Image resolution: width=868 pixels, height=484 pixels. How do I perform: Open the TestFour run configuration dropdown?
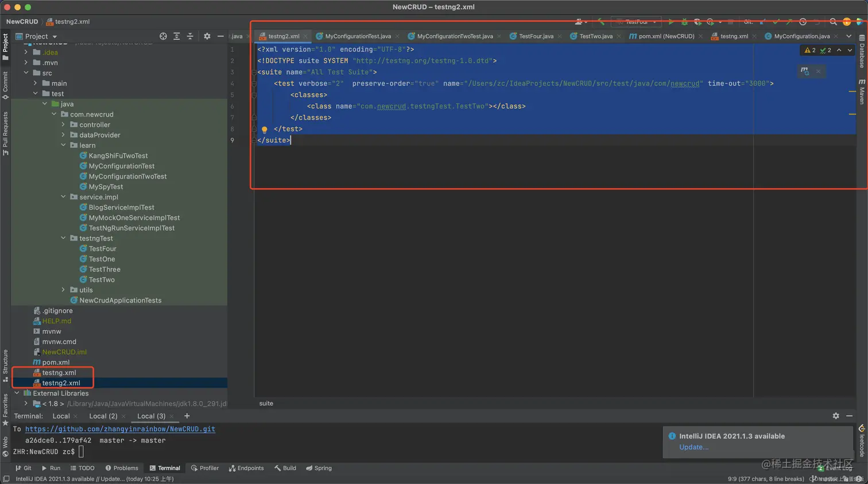tap(636, 22)
